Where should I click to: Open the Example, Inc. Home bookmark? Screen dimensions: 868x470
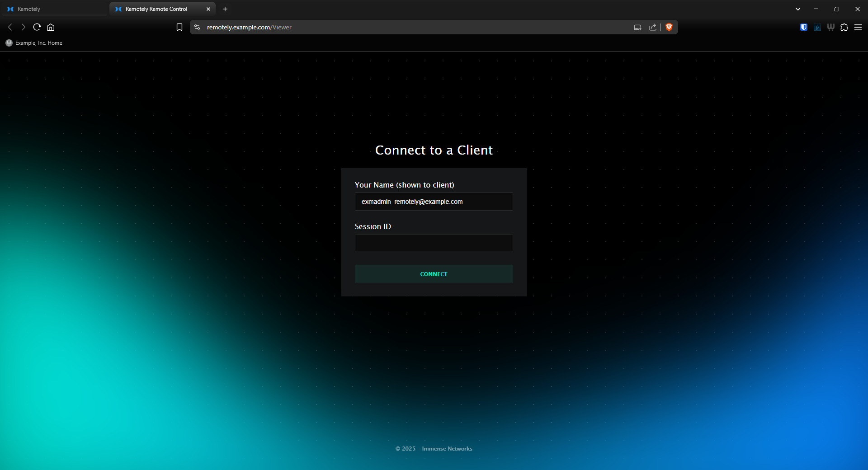(x=34, y=43)
